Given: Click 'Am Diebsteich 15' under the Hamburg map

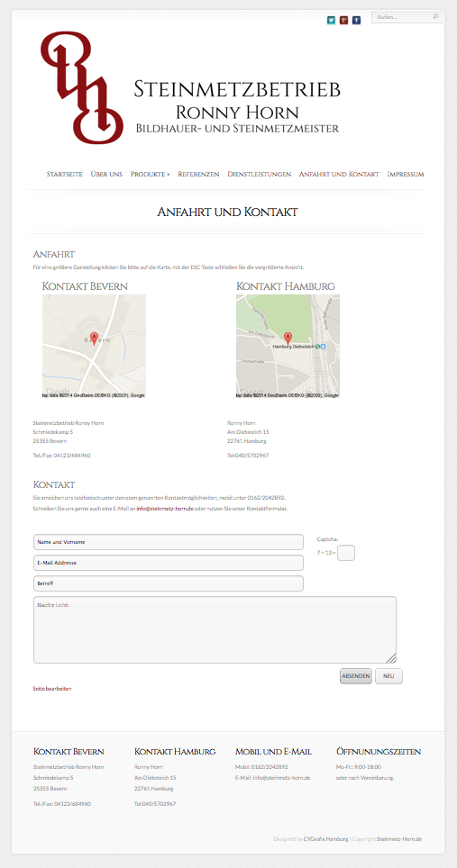Looking at the screenshot, I should (248, 432).
